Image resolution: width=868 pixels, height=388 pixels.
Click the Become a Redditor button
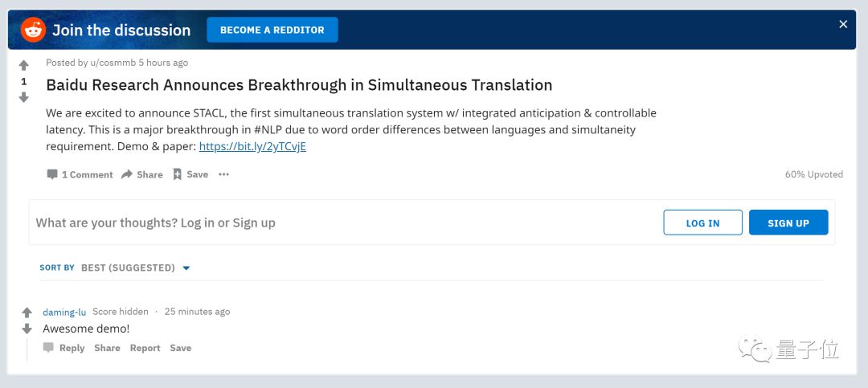pos(272,30)
